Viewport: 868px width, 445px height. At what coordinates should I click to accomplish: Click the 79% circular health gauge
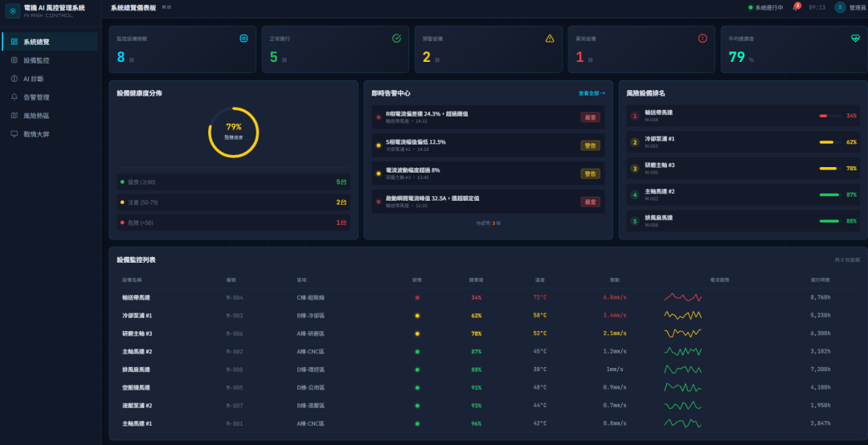[x=234, y=133]
